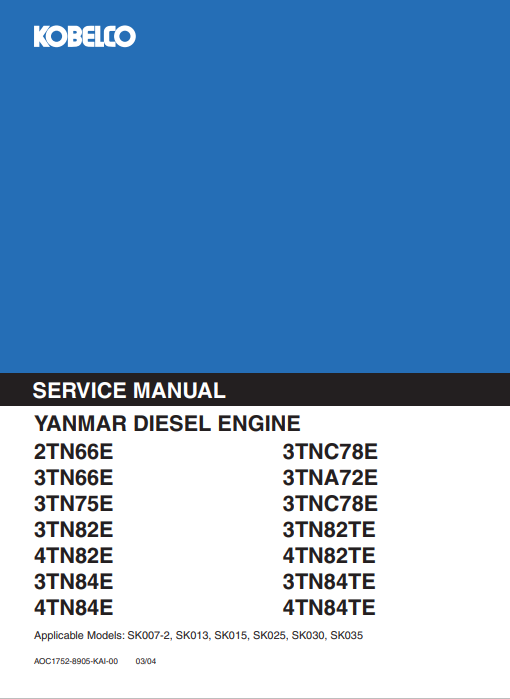This screenshot has width=510, height=699.
Task: Click the 4TN82E model entry
Action: coord(74,555)
